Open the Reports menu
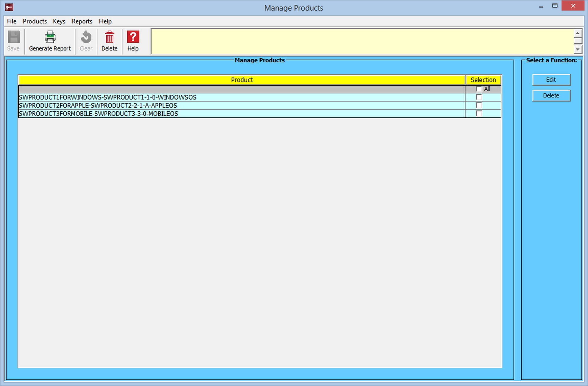This screenshot has width=588, height=386. (x=82, y=21)
